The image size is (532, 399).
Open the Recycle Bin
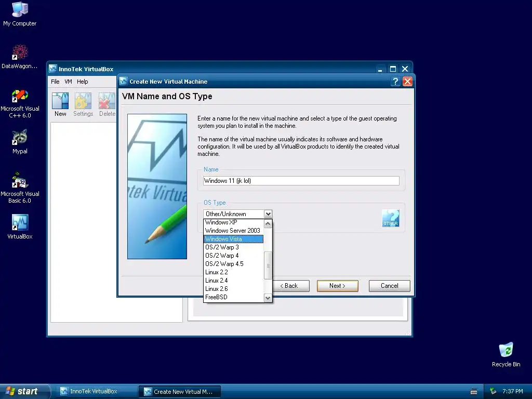(x=506, y=354)
